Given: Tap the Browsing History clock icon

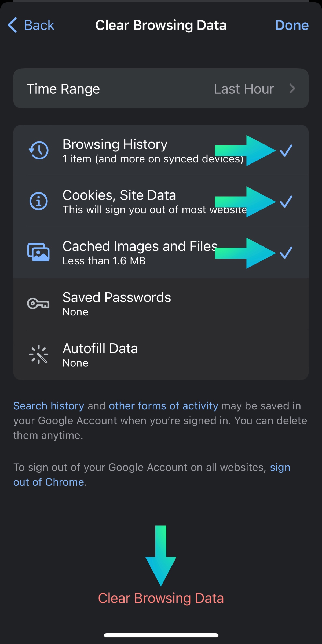Looking at the screenshot, I should click(x=39, y=150).
